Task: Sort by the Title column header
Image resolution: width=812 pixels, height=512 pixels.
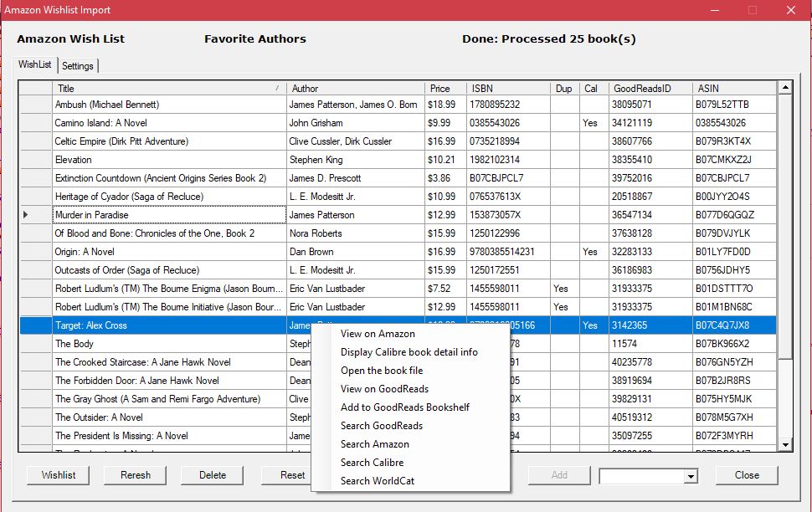Action: pyautogui.click(x=169, y=89)
